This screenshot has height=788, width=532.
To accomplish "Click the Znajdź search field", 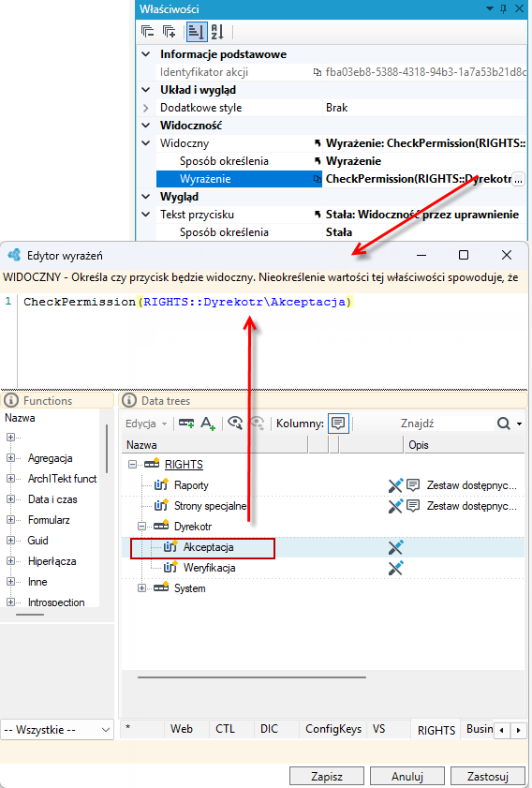I will pyautogui.click(x=446, y=424).
